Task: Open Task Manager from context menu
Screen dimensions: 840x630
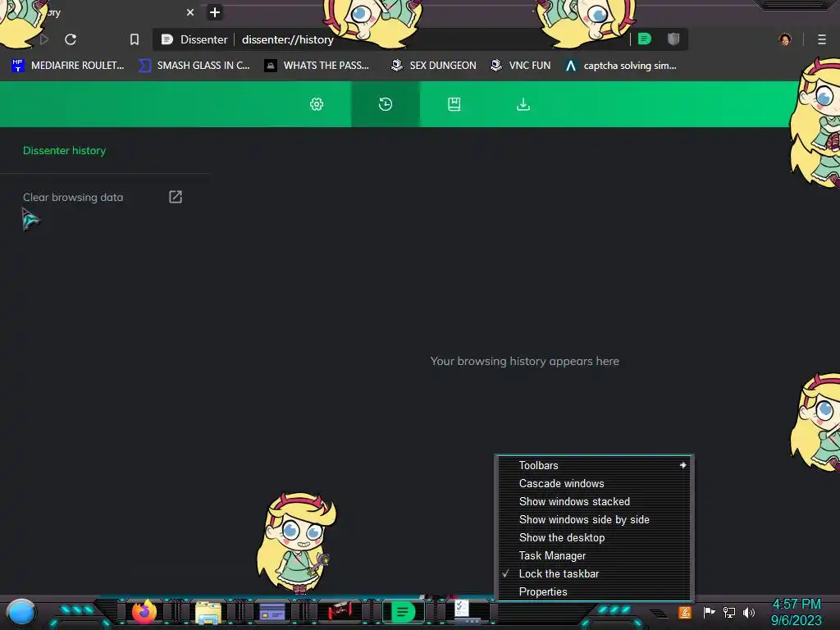Action: click(x=595, y=555)
